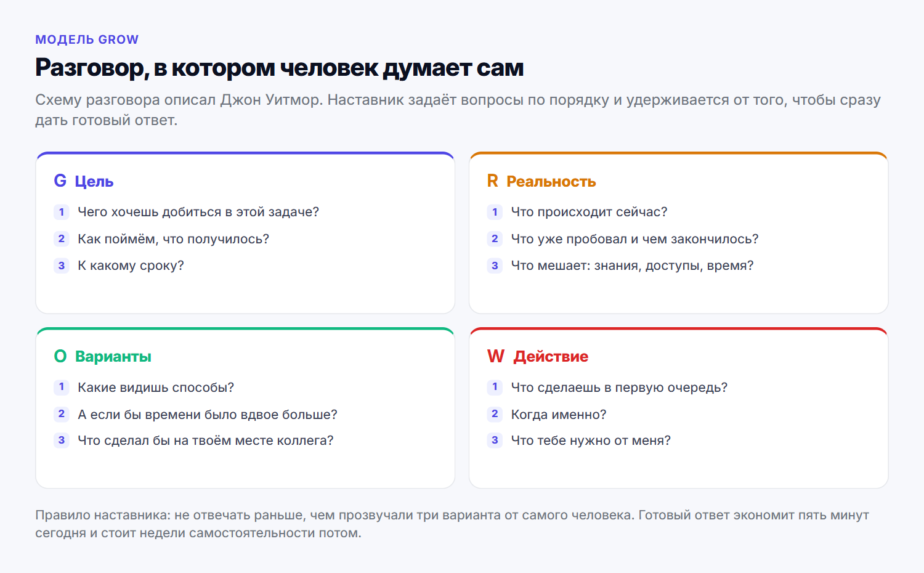Select "Чего хочешь добиться в этой задаче?"
This screenshot has width=924, height=573.
click(198, 212)
